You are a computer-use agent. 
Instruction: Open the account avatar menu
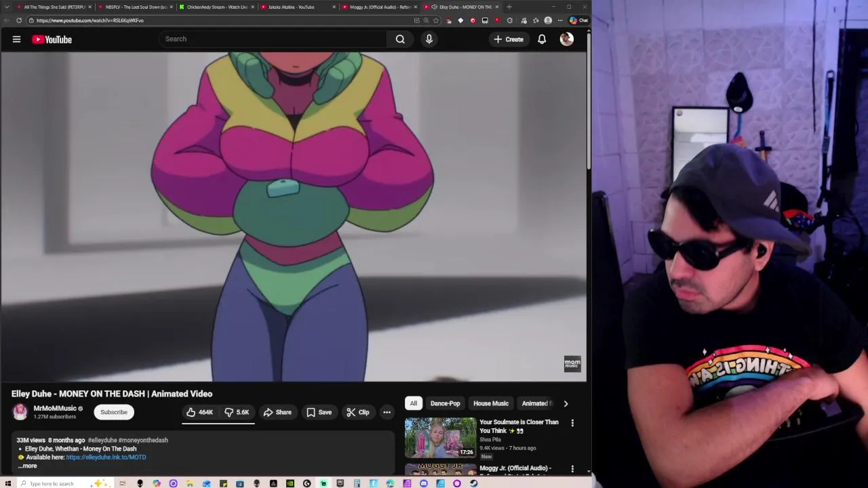566,39
